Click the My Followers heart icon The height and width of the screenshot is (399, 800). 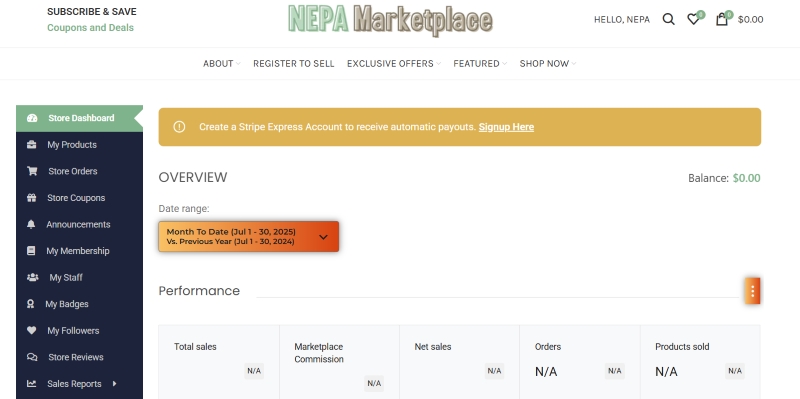coord(32,331)
